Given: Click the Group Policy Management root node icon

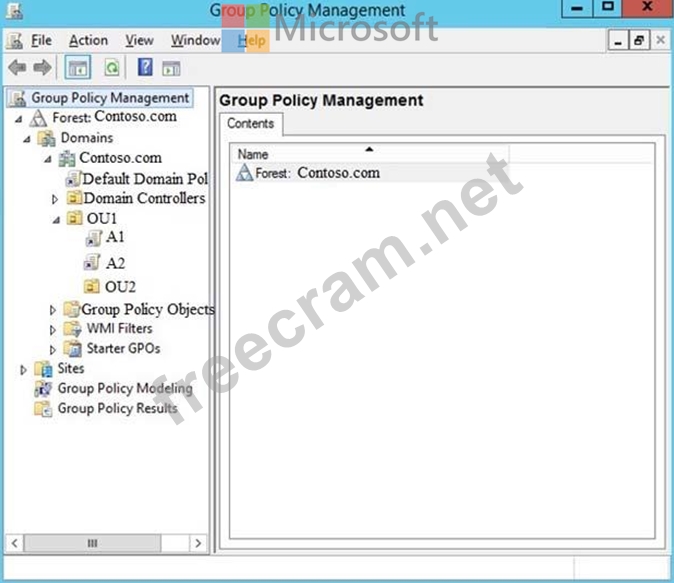Looking at the screenshot, I should (x=18, y=98).
